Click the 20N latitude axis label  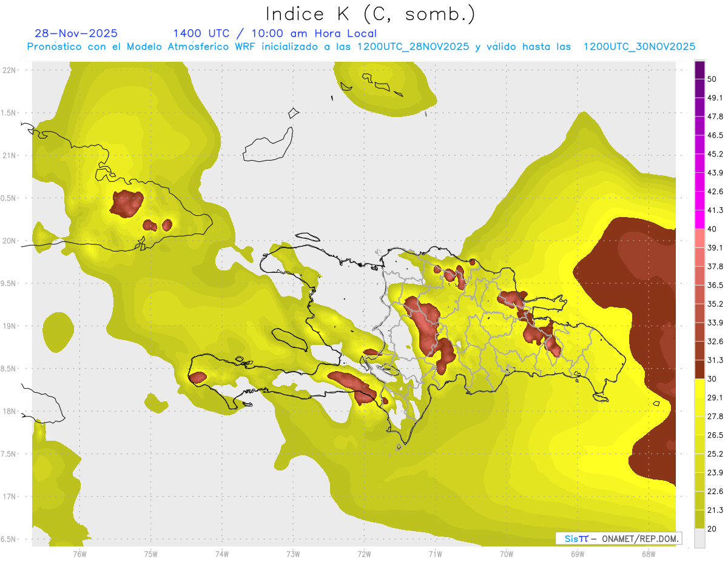click(x=8, y=241)
